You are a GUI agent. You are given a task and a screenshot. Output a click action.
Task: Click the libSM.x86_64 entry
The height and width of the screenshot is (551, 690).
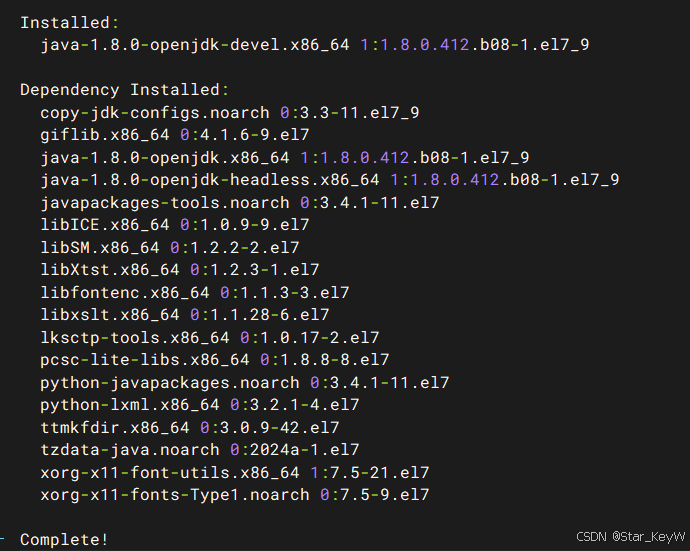170,248
